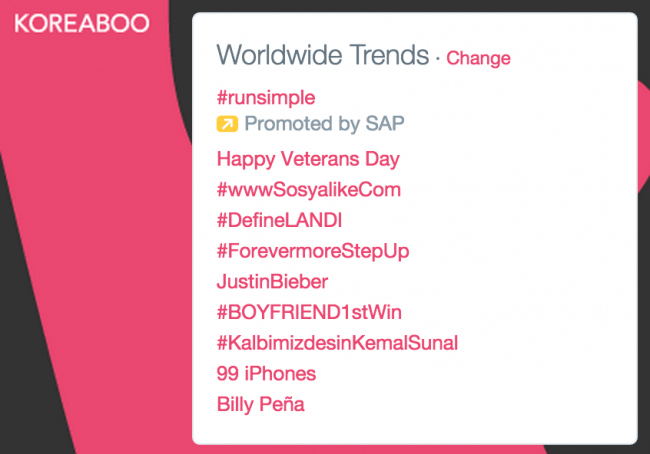Image resolution: width=650 pixels, height=454 pixels.
Task: Click the Worldwide Trends heading
Action: tap(323, 55)
